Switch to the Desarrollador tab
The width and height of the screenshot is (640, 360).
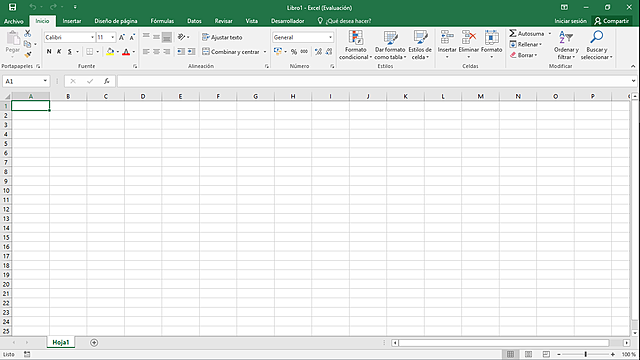point(288,21)
